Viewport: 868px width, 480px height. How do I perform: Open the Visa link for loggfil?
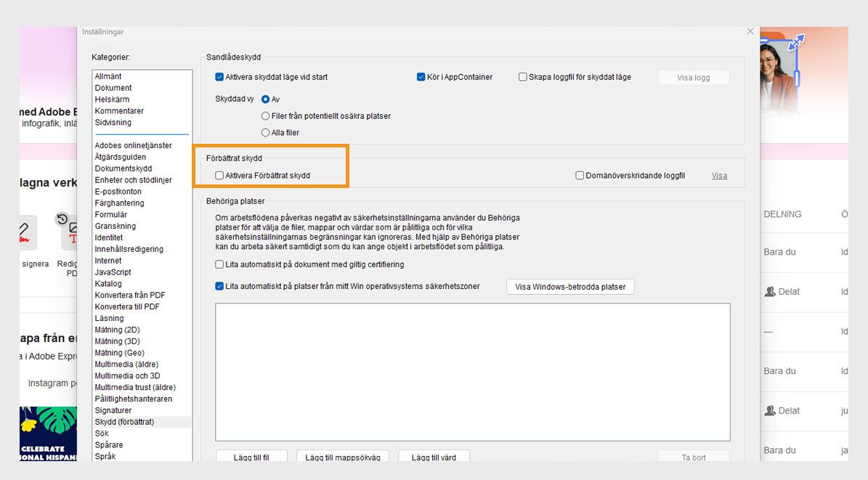point(719,176)
